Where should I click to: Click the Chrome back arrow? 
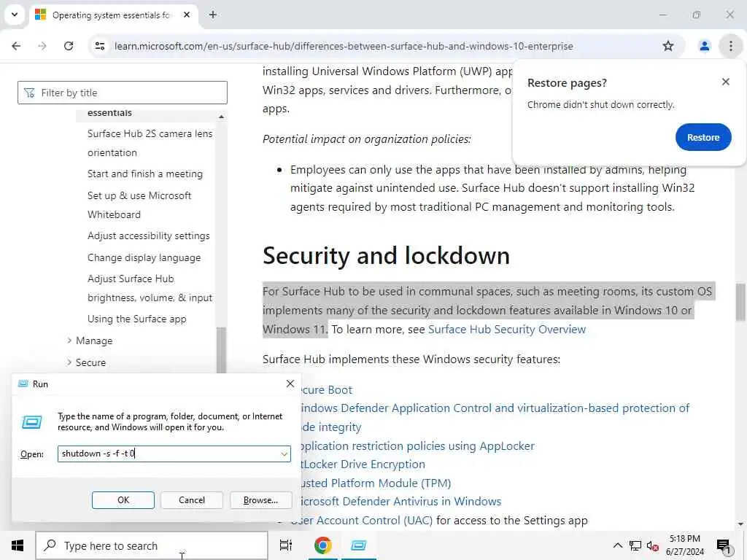click(x=16, y=46)
